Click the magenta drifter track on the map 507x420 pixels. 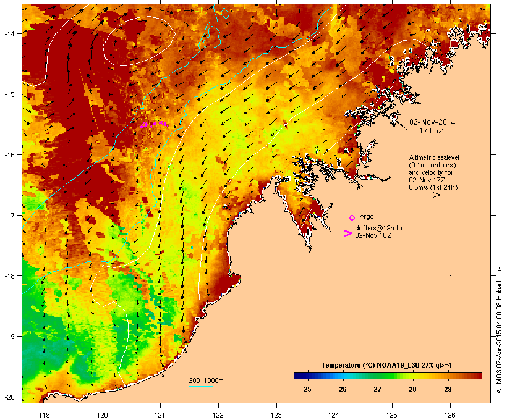154,124
